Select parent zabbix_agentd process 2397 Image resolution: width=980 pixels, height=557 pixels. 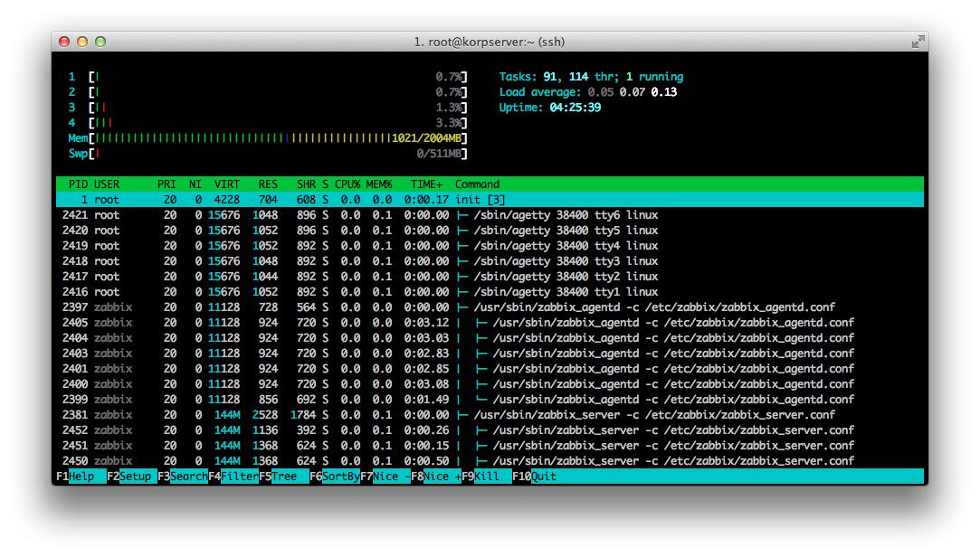[490, 307]
